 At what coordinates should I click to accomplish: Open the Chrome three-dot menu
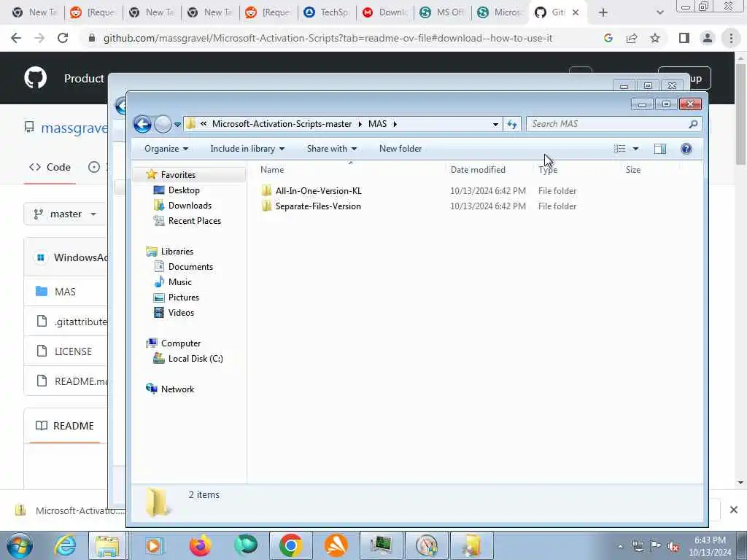(x=731, y=38)
